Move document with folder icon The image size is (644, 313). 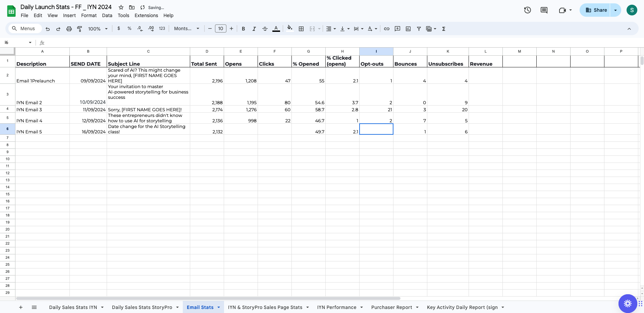point(132,7)
